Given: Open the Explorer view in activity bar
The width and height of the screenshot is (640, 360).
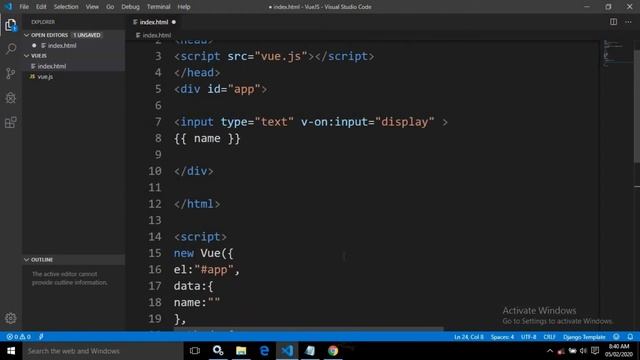Looking at the screenshot, I should tap(11, 25).
